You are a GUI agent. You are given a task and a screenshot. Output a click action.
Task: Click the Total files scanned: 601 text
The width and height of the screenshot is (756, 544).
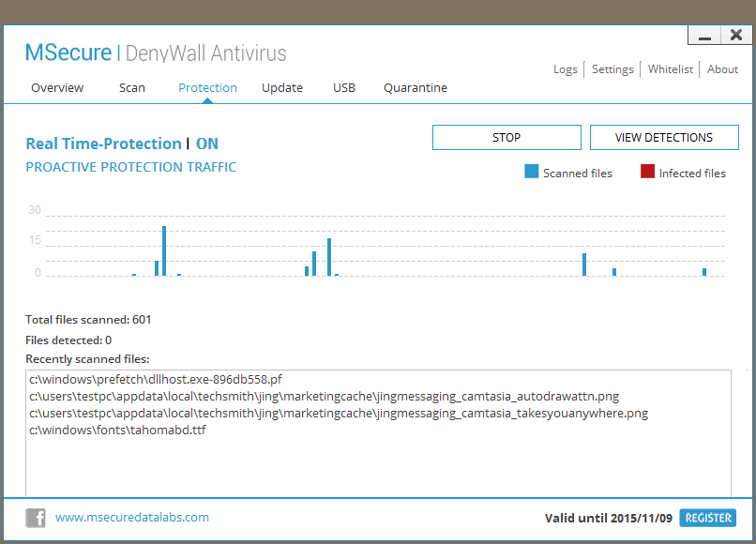click(88, 320)
